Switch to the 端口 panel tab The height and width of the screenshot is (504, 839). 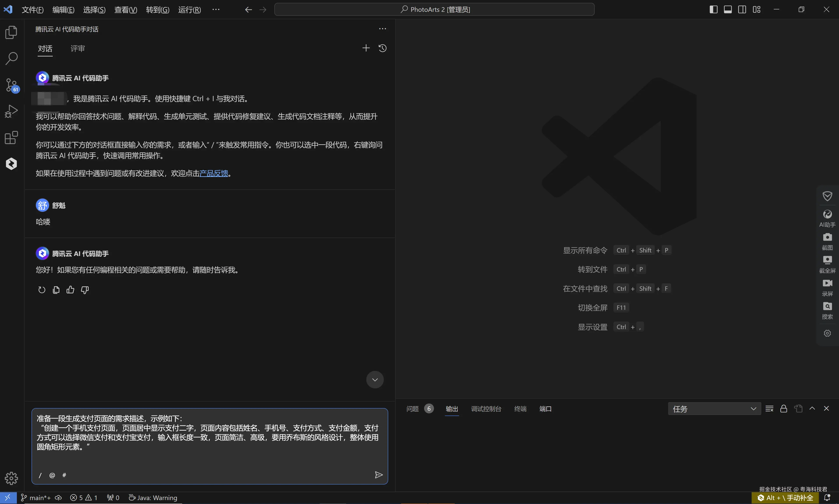(x=545, y=409)
